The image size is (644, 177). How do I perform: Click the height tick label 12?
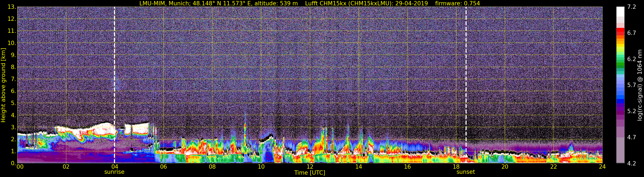click(12, 19)
